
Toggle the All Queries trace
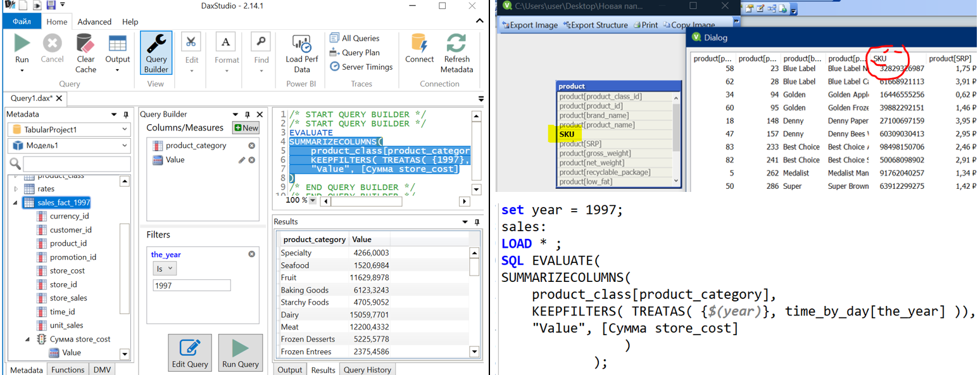pyautogui.click(x=355, y=38)
